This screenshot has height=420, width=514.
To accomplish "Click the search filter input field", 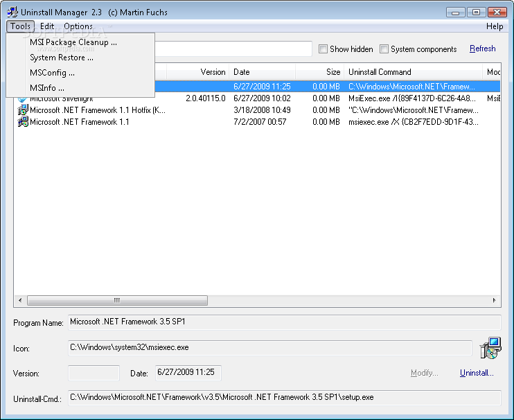I will [x=233, y=49].
